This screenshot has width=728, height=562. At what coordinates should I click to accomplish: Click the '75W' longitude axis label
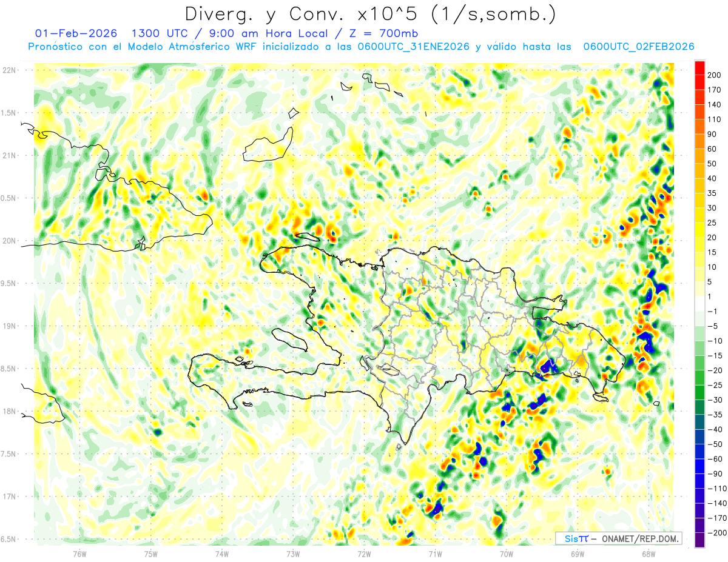(151, 553)
